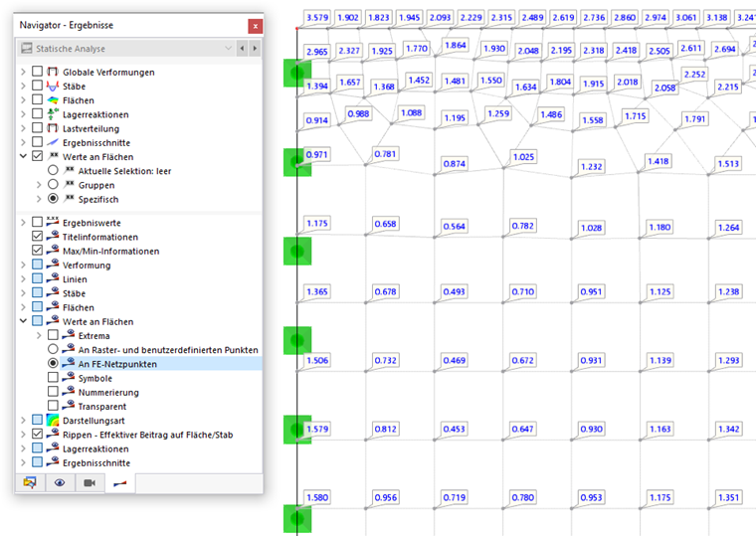Toggle Rippen - Effektiver Beitrag checkbox
The image size is (756, 536).
coord(37,434)
